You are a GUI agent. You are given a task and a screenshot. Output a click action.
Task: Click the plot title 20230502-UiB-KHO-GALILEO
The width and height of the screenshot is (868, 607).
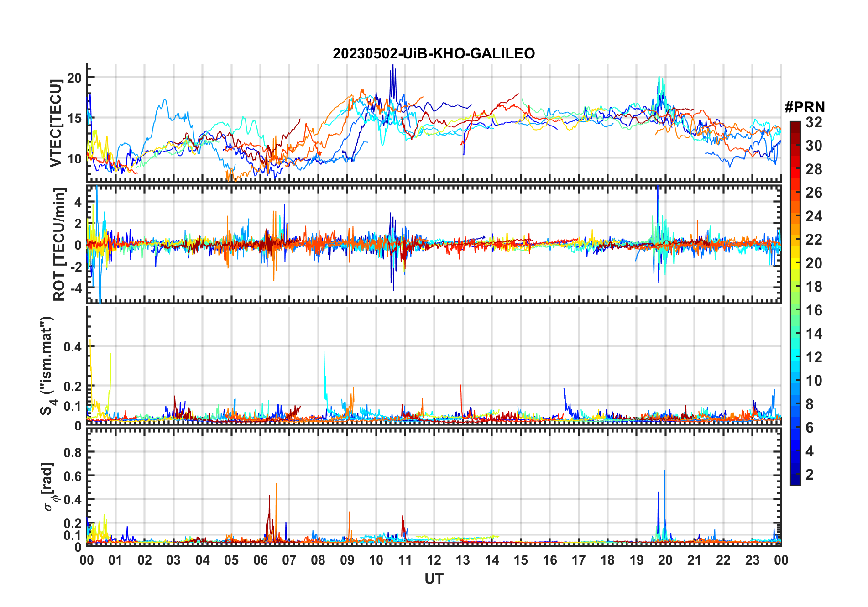click(x=434, y=53)
